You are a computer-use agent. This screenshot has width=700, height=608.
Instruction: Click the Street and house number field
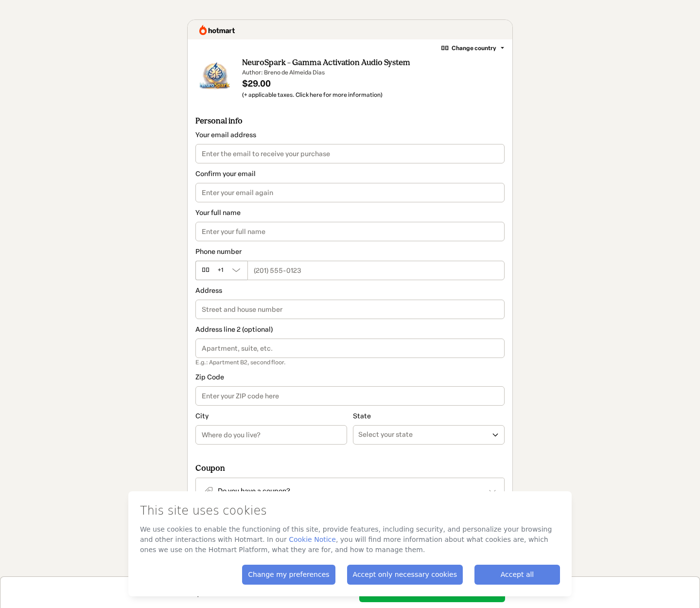pyautogui.click(x=350, y=309)
